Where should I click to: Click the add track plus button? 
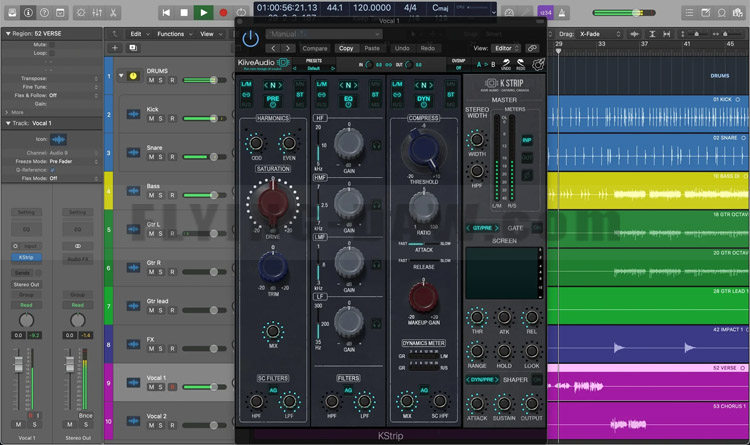pyautogui.click(x=115, y=48)
